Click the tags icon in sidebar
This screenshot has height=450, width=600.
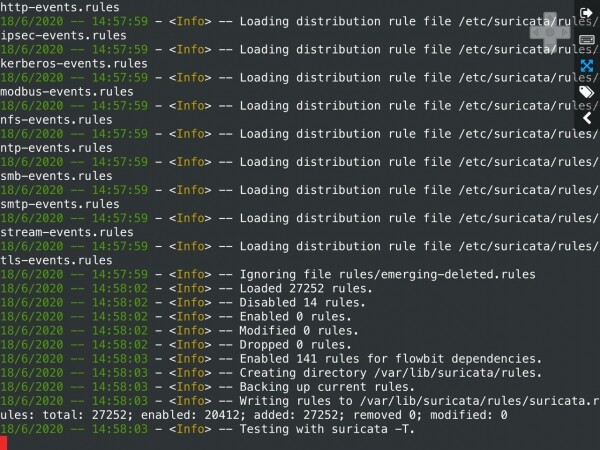[587, 93]
